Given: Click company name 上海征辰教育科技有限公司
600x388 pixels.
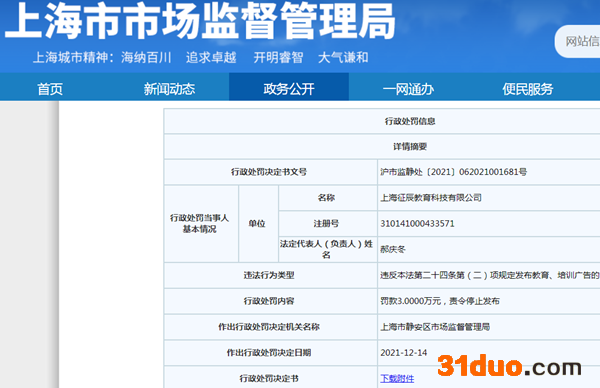Looking at the screenshot, I should (431, 198).
